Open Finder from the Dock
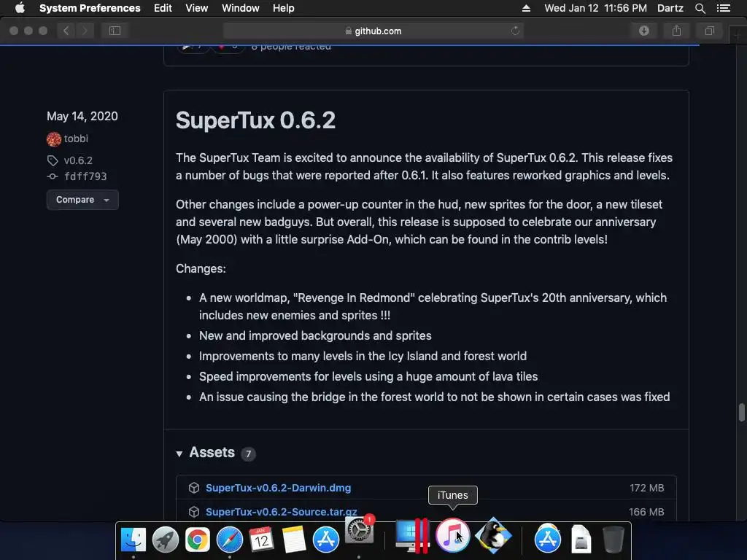This screenshot has height=560, width=747. click(x=133, y=540)
